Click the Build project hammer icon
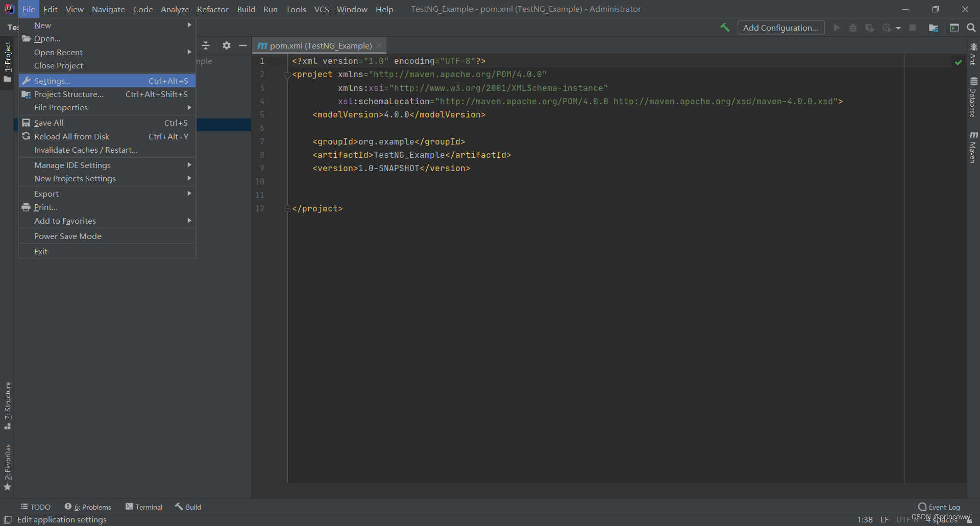The image size is (980, 526). 725,28
